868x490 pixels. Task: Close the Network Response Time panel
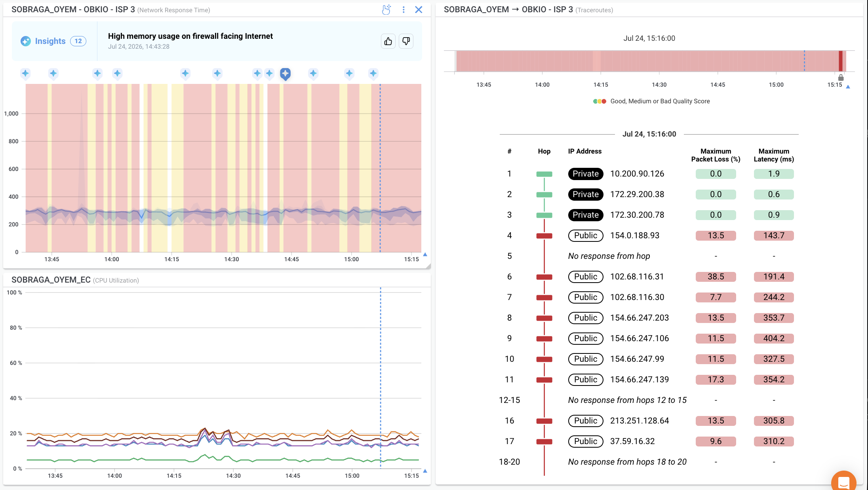(419, 10)
